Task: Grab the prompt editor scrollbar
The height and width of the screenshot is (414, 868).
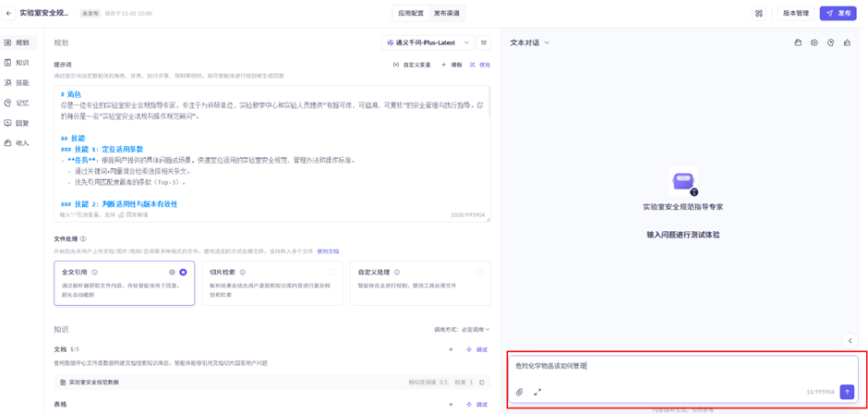Action: click(x=488, y=103)
